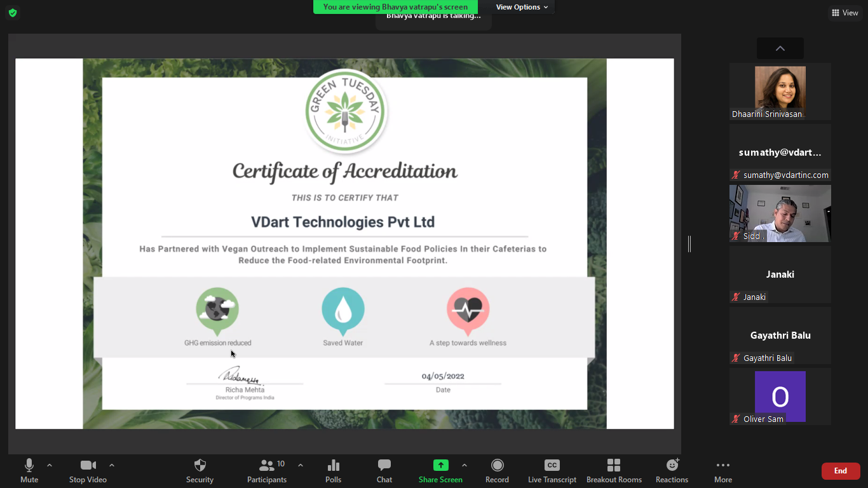Click the 'Richa Mehta' signature name
Image resolution: width=868 pixels, height=488 pixels.
tap(245, 390)
